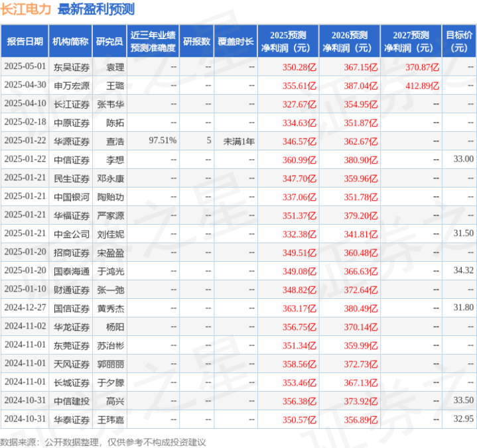Click the 34.32 target price
Image resolution: width=477 pixels, height=448 pixels.
pyautogui.click(x=463, y=270)
